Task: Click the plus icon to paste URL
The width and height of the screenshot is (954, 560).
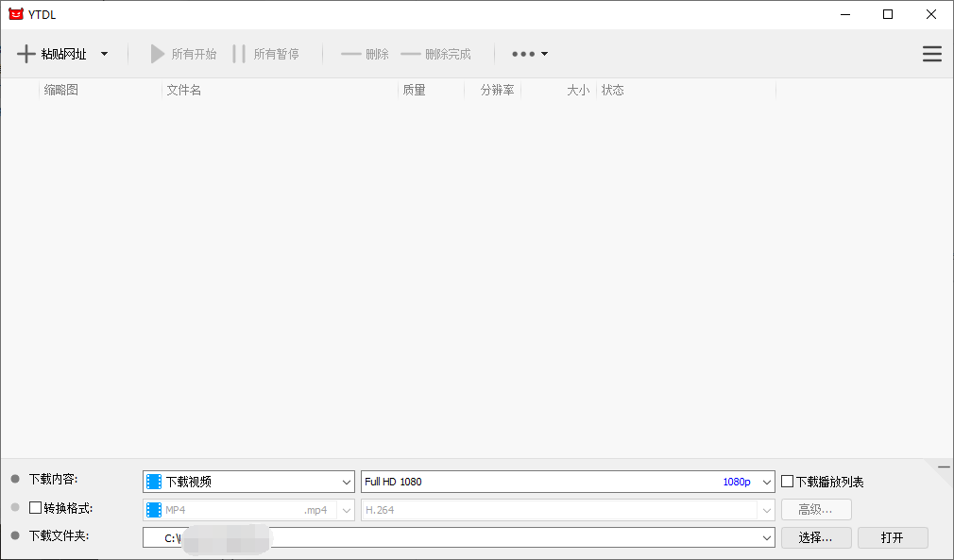Action: point(26,54)
